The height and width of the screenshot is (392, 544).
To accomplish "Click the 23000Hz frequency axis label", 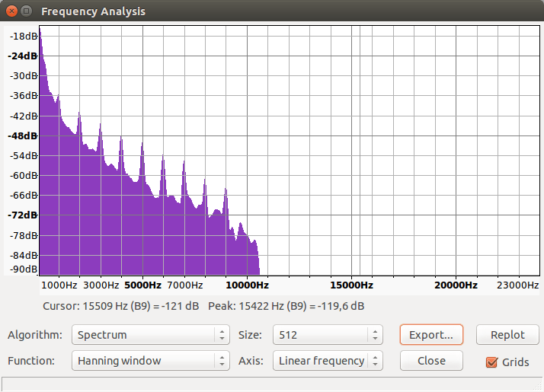I will (517, 285).
